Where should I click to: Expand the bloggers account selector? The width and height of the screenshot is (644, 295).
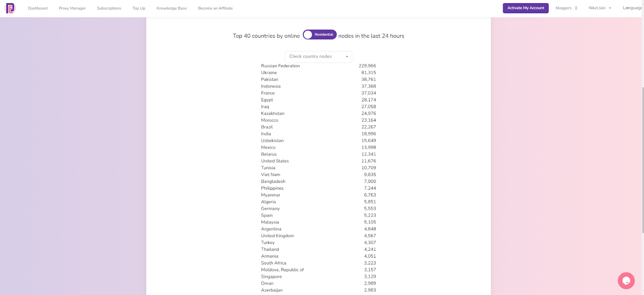coord(566,8)
